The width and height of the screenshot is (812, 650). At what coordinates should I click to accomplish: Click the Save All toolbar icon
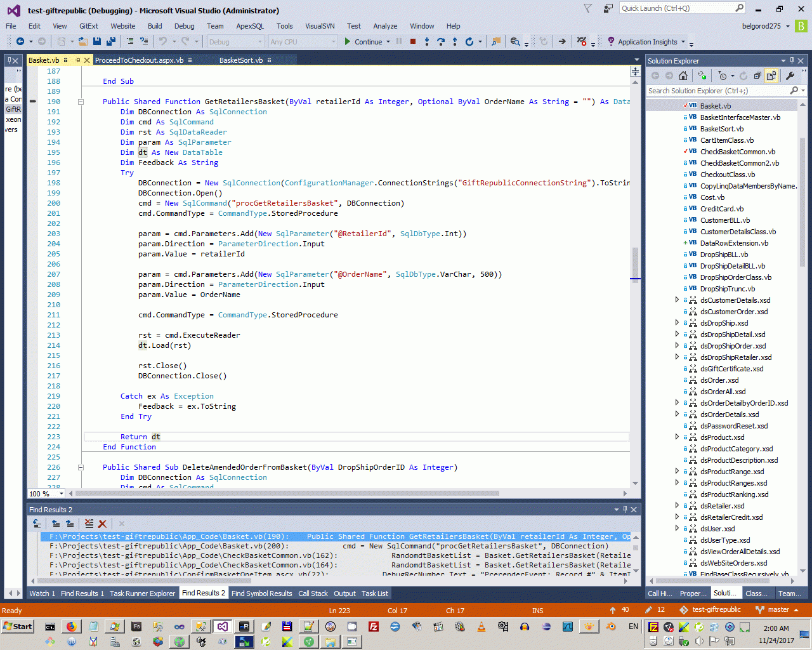point(111,42)
